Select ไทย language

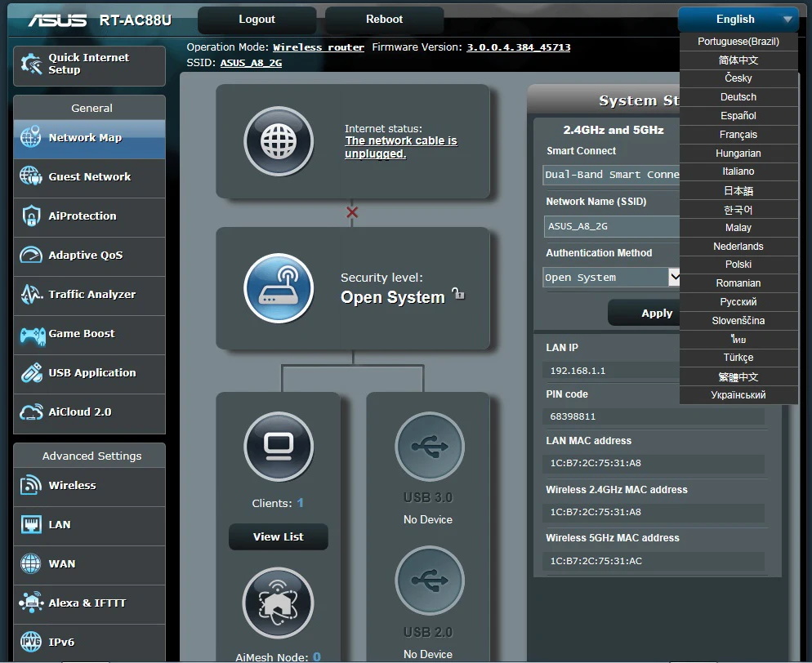738,339
